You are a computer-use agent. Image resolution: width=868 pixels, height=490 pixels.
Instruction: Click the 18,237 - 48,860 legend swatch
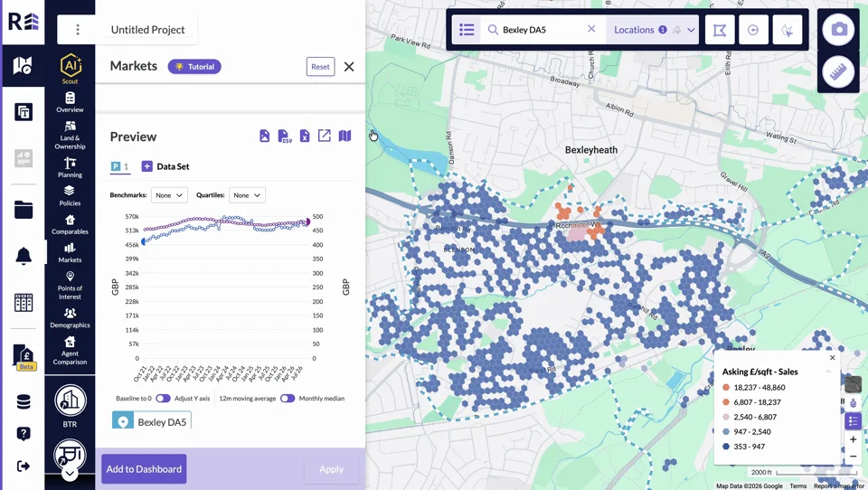726,388
